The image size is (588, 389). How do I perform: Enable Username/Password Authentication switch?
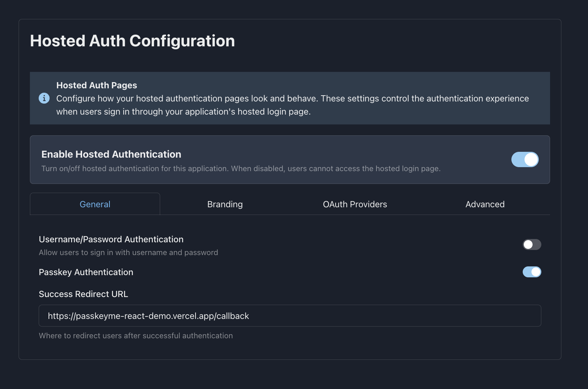click(x=531, y=244)
